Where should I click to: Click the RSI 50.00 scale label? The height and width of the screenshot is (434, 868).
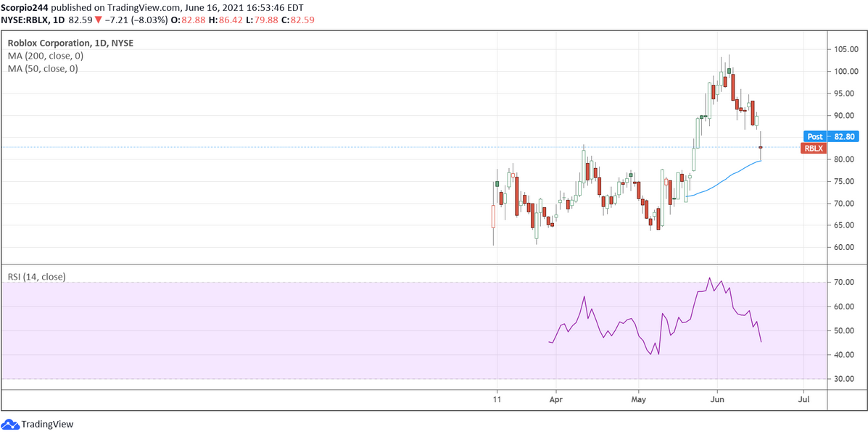(846, 330)
